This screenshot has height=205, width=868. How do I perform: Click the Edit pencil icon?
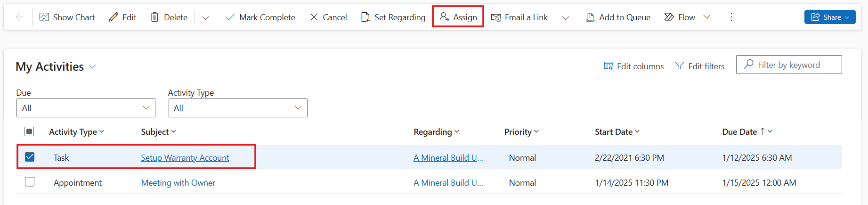(114, 17)
